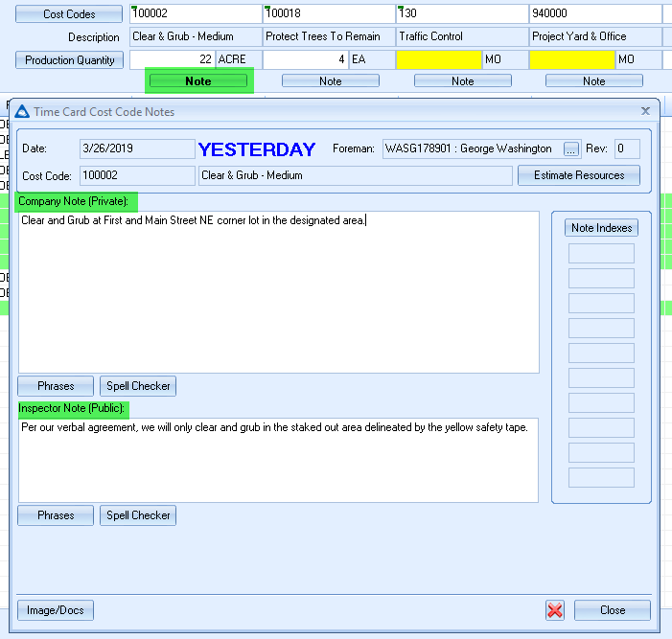Viewport: 672px width, 639px height.
Task: Open the Note button for cost code 100018
Action: pos(331,80)
